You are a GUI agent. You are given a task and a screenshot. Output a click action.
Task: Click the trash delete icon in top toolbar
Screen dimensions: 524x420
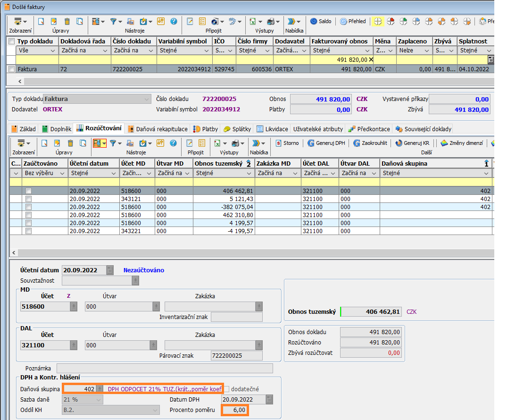tap(67, 21)
